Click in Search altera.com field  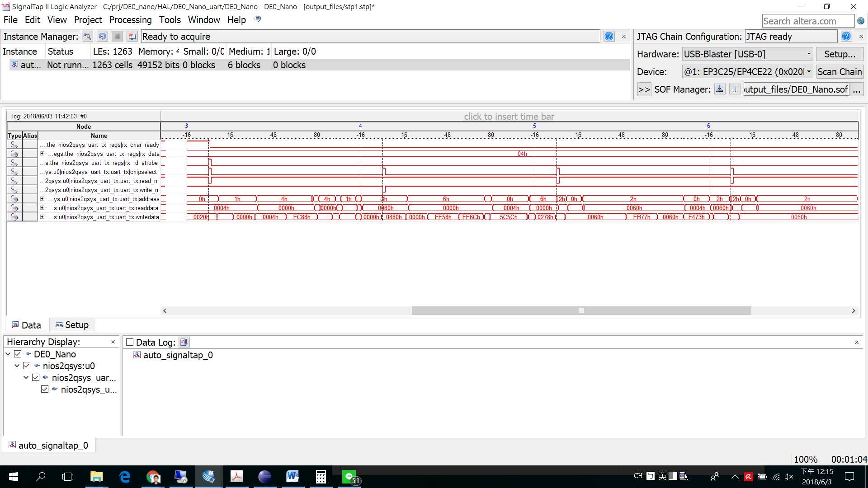point(807,21)
